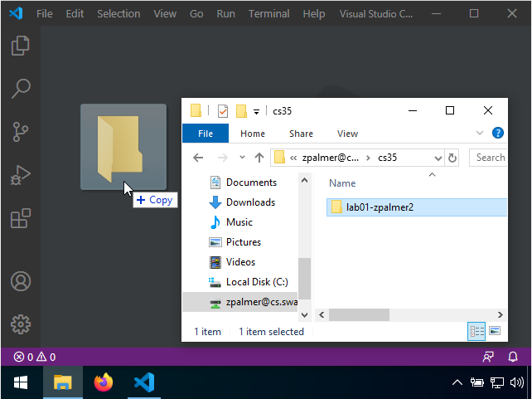Image resolution: width=532 pixels, height=399 pixels.
Task: Open the Run and Debug view
Action: [x=21, y=175]
